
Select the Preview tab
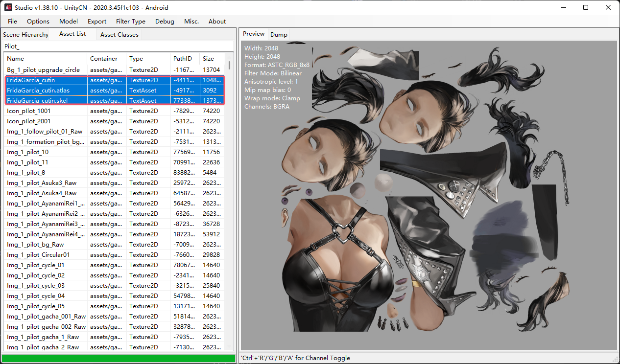coord(254,34)
